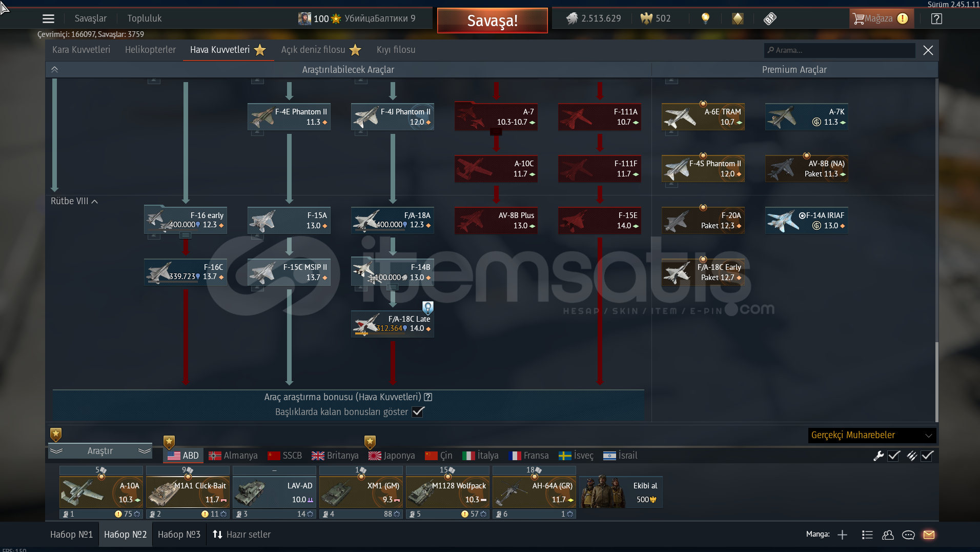
Task: Select the F-15C MSIP II card
Action: tap(289, 272)
